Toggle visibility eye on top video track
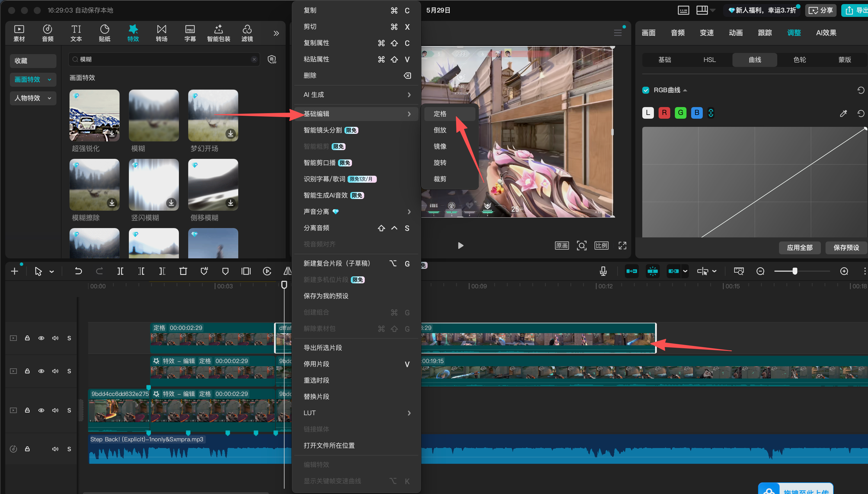This screenshot has width=868, height=494. click(41, 338)
